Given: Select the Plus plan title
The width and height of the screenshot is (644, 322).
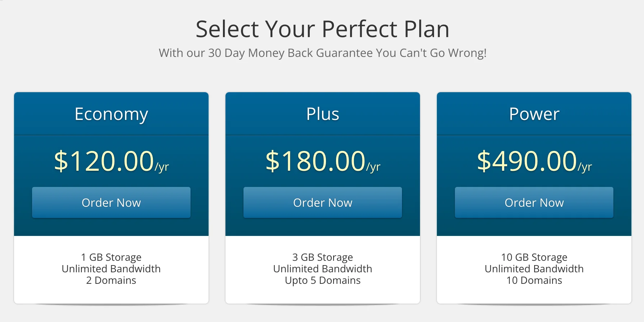Looking at the screenshot, I should tap(323, 114).
